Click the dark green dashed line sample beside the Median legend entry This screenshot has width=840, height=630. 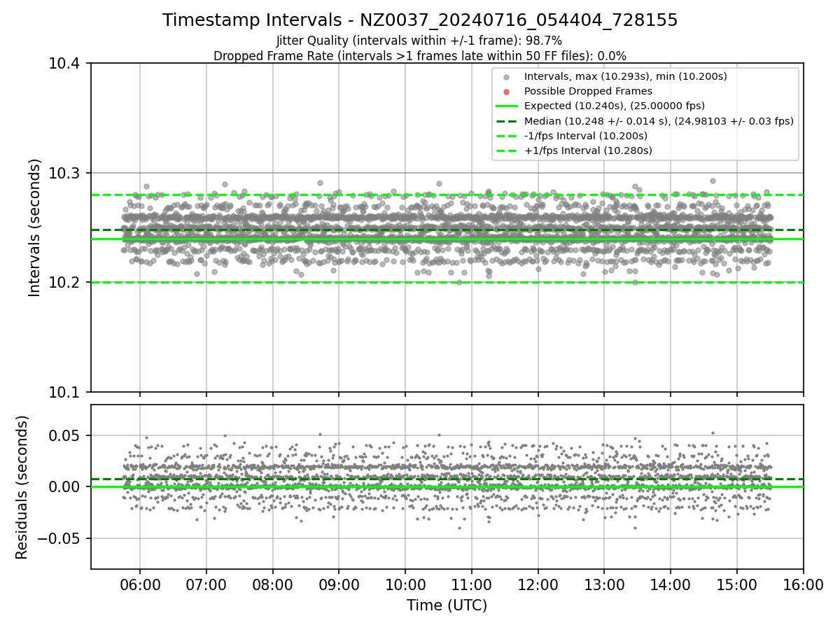(x=507, y=121)
